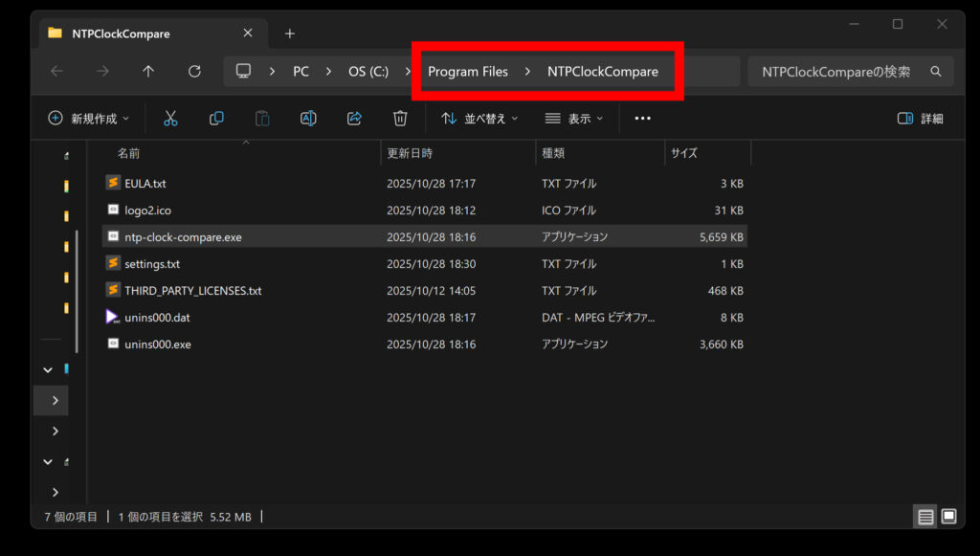The width and height of the screenshot is (980, 556).
Task: Switch to details view in status bar
Action: point(925,517)
